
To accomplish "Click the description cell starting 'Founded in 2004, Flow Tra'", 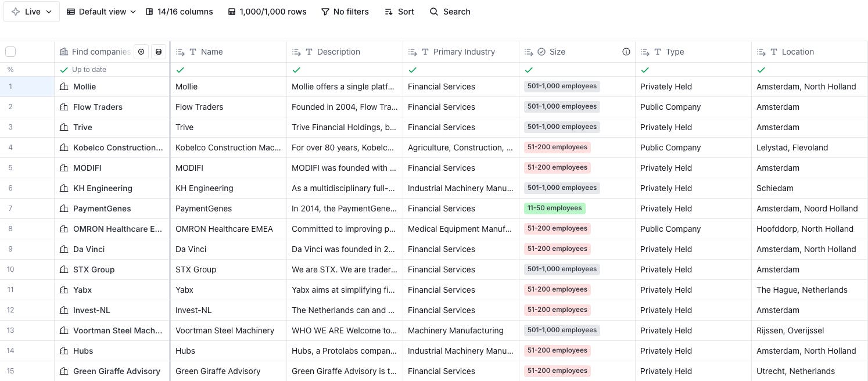I will coord(345,107).
